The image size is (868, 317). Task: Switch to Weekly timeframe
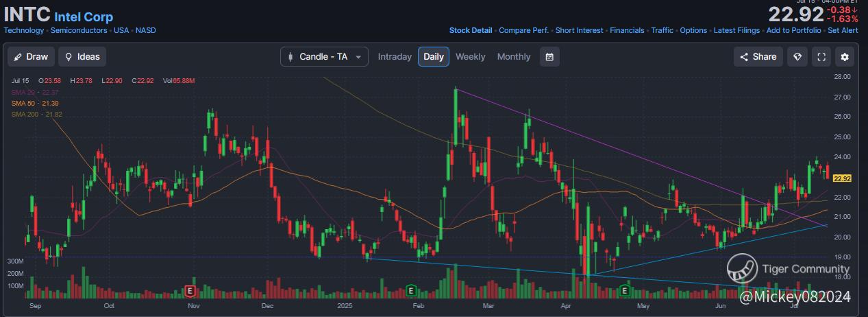pos(471,57)
